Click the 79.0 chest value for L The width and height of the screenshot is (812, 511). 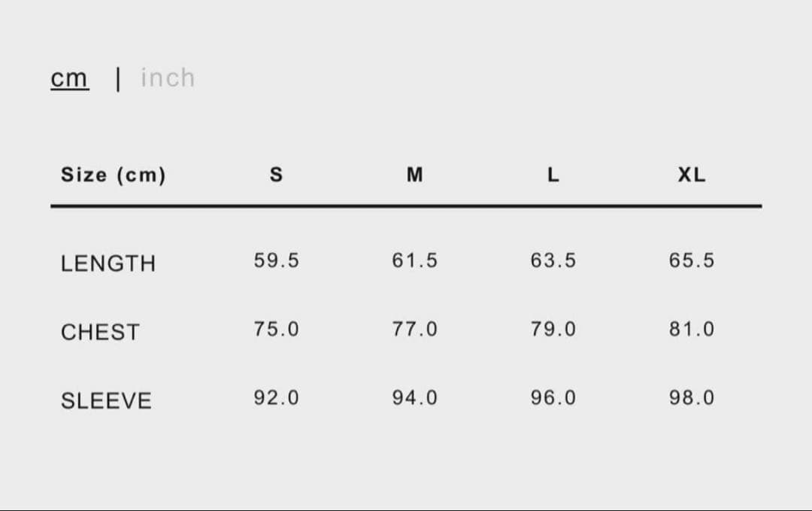click(x=553, y=329)
